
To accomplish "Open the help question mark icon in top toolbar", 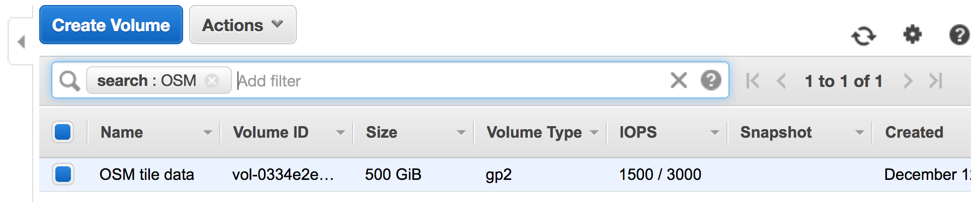I will pos(959,35).
